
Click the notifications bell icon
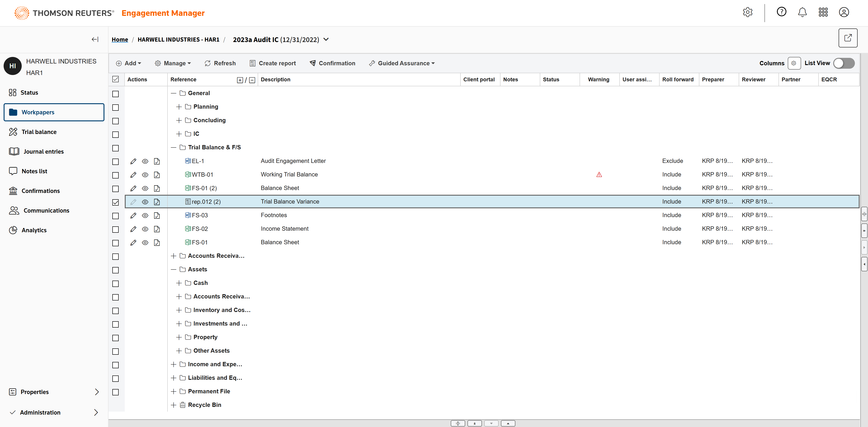(802, 12)
